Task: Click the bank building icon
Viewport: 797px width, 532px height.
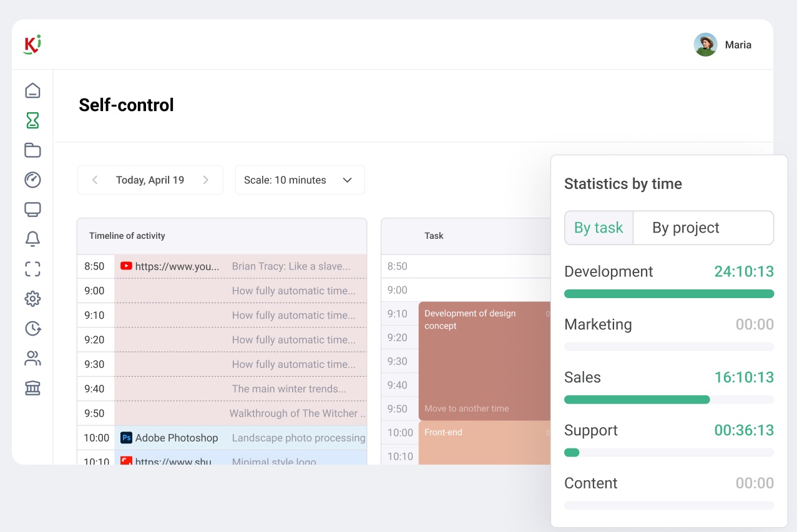Action: point(32,388)
